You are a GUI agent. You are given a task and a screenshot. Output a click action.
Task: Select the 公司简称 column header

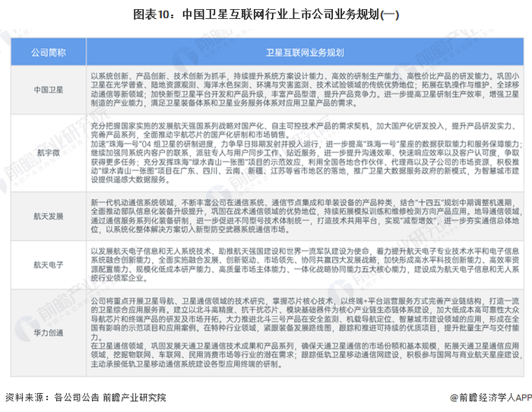(49, 52)
